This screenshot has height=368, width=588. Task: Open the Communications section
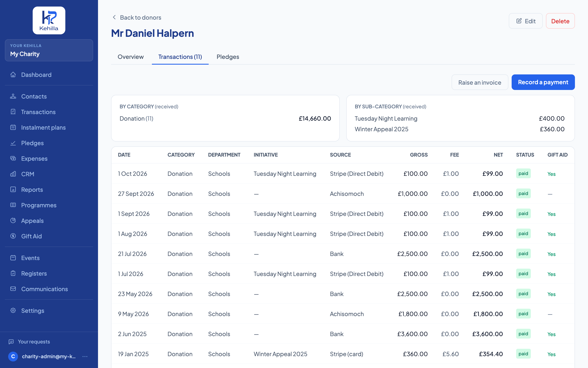(49, 289)
